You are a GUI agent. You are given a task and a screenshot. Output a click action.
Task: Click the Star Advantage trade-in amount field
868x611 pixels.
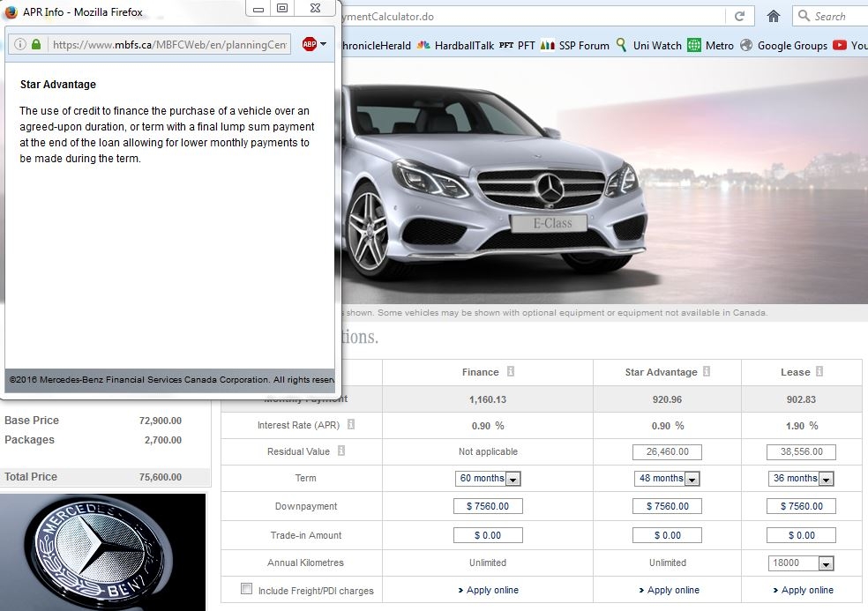pos(667,535)
